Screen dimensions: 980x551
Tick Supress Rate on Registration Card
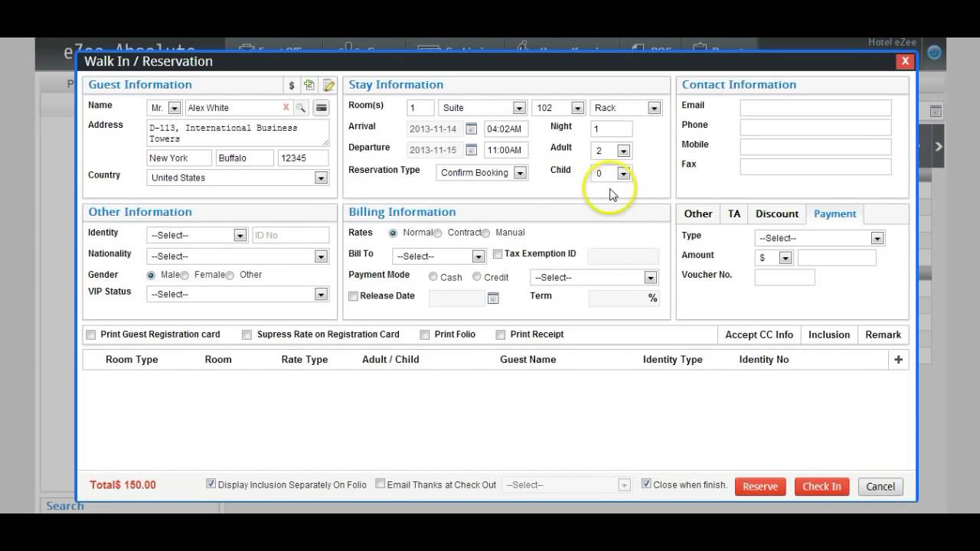[247, 334]
